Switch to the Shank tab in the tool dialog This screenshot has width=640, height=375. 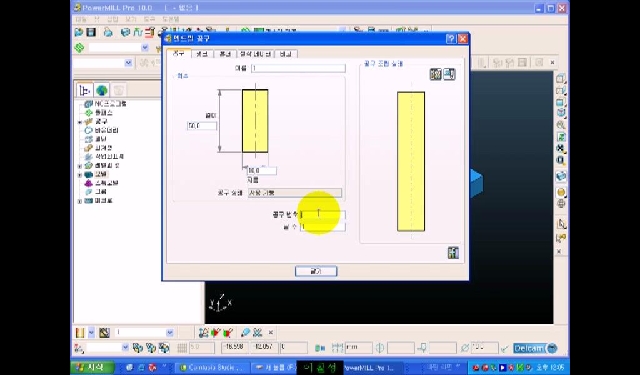click(x=202, y=54)
